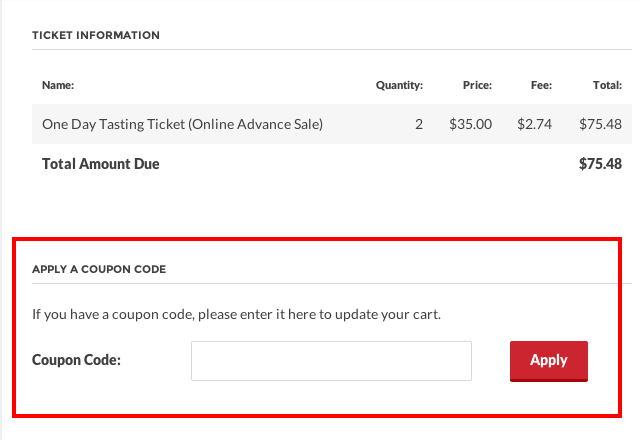Click the Fee column header
This screenshot has height=440, width=642.
541,85
